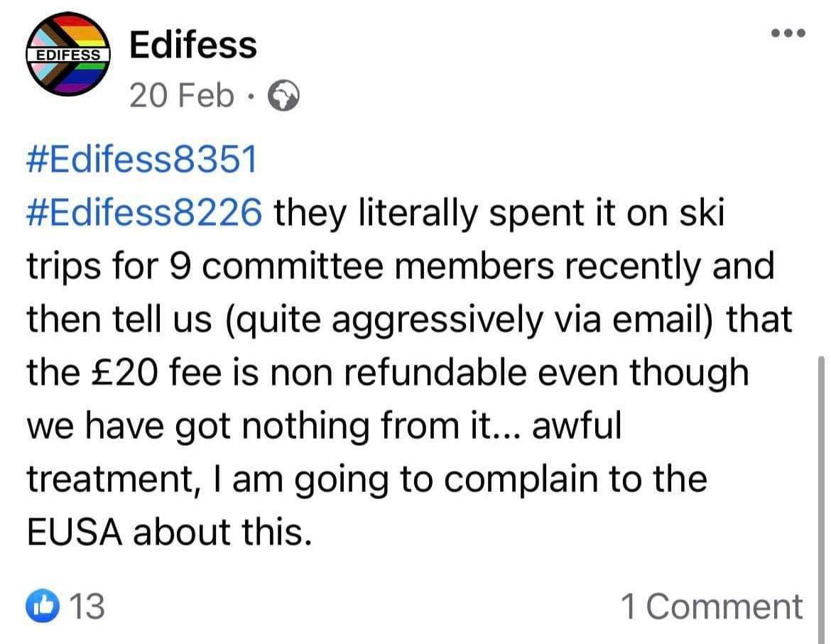
Task: Click the 'awful treatment' sentence in the post
Action: point(366,453)
